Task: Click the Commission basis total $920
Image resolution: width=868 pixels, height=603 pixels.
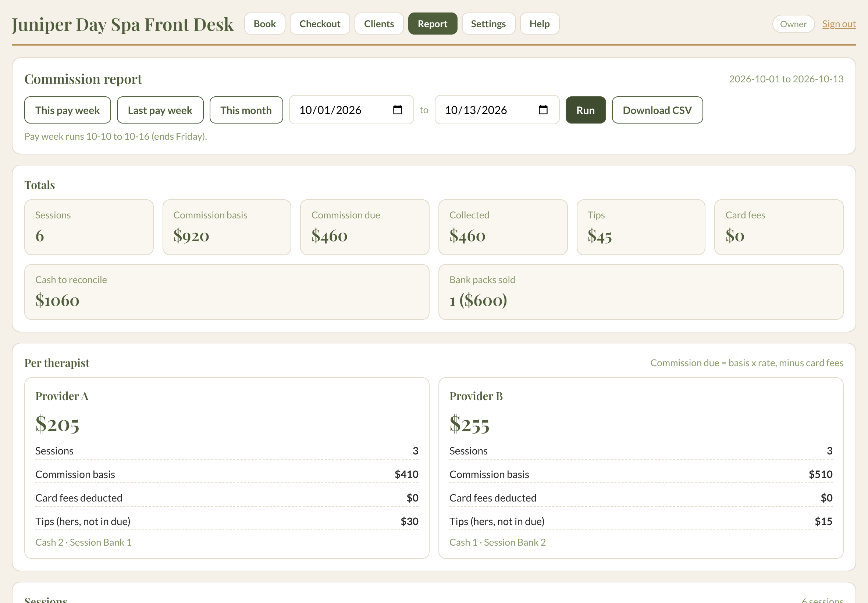Action: [227, 227]
